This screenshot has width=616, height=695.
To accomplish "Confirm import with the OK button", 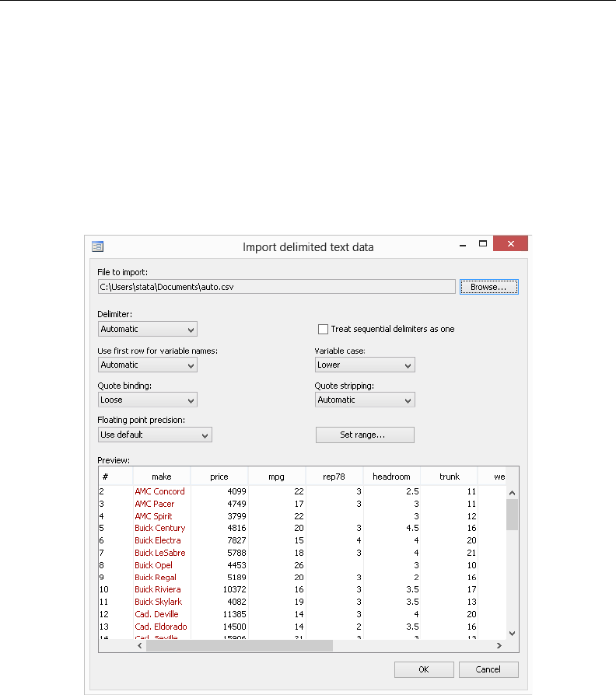I will [424, 669].
